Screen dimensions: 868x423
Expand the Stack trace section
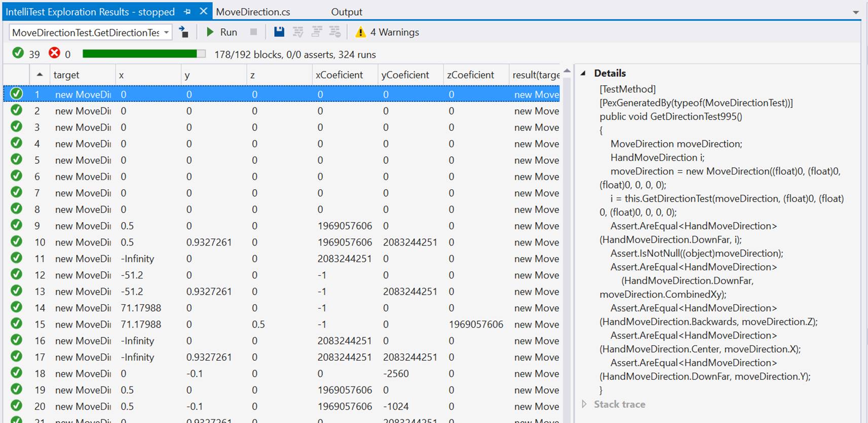tap(584, 404)
